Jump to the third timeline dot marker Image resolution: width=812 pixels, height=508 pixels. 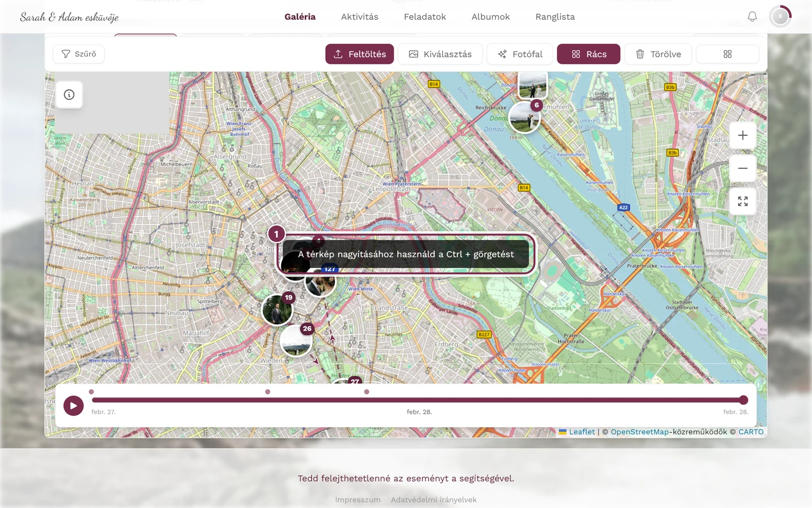click(367, 392)
